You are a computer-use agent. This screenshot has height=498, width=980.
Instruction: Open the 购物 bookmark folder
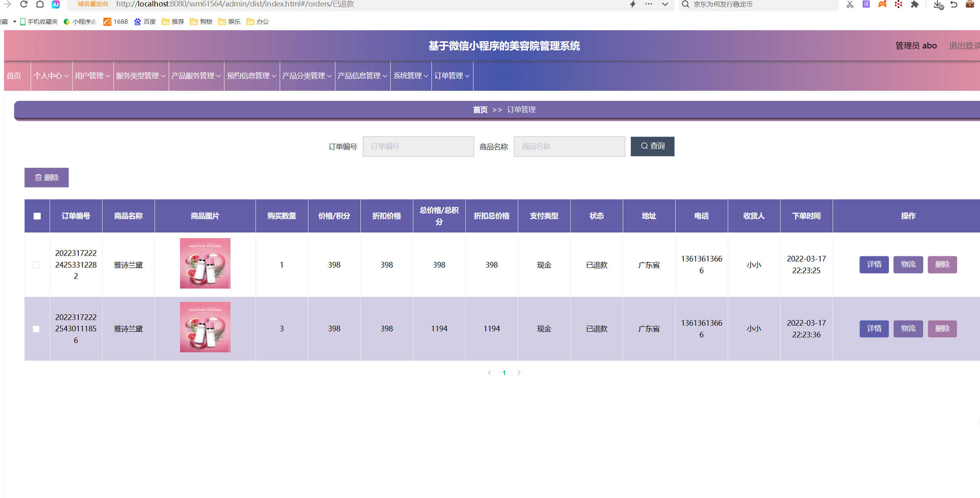(x=201, y=22)
